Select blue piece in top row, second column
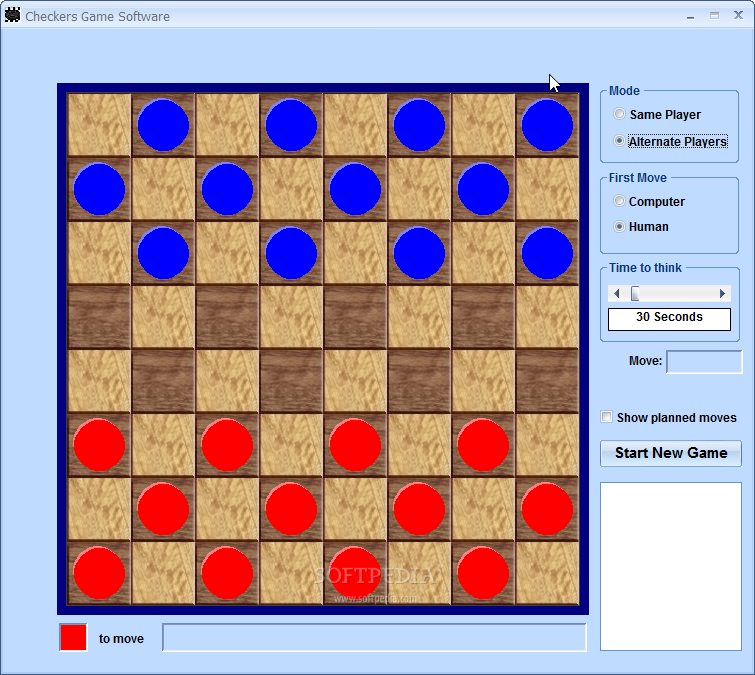Image resolution: width=755 pixels, height=675 pixels. click(163, 125)
